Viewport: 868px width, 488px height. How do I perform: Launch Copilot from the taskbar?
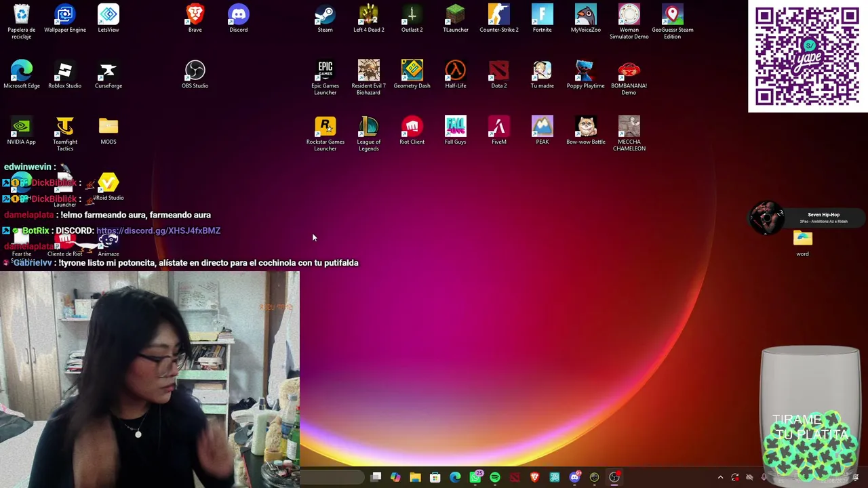[395, 477]
